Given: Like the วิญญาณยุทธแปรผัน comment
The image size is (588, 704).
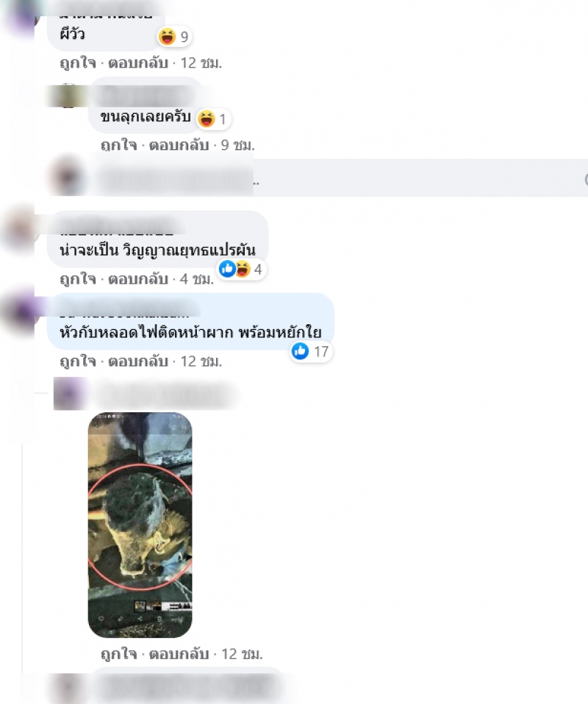Looking at the screenshot, I should click(x=78, y=279).
